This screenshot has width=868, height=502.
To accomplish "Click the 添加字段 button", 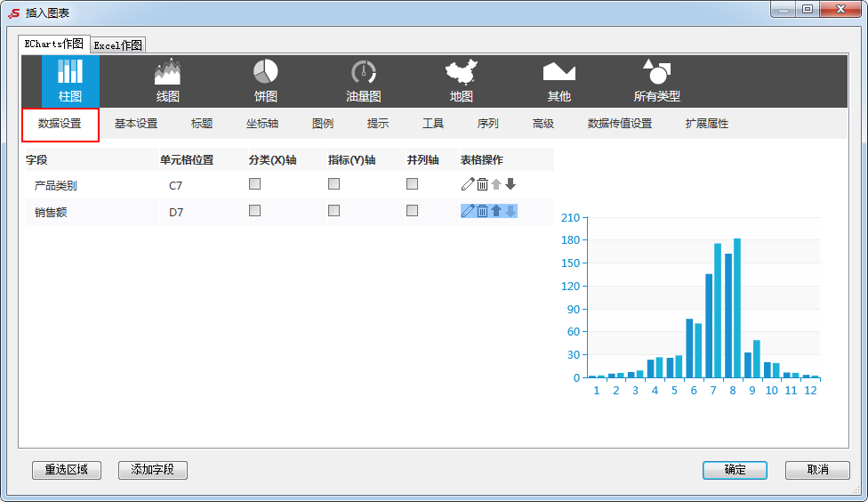I will pyautogui.click(x=153, y=470).
